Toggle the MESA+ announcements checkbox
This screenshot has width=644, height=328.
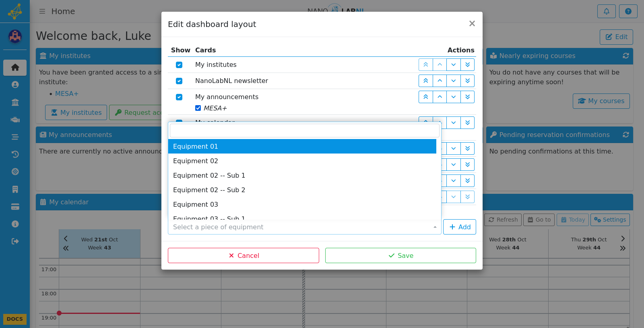tap(198, 108)
